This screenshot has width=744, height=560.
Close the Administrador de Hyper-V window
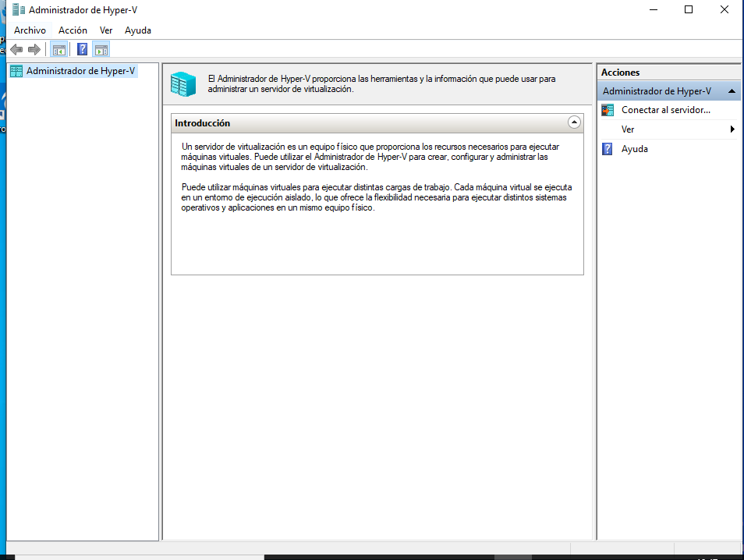pyautogui.click(x=725, y=10)
